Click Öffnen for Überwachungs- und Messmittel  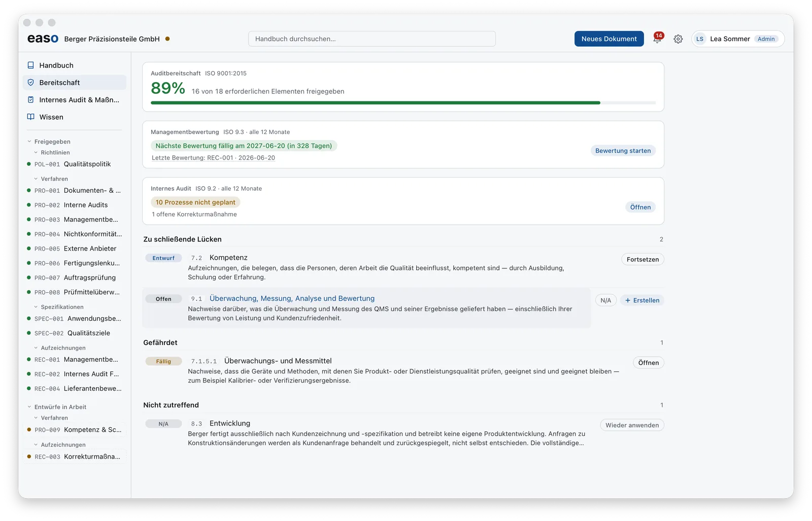(x=649, y=363)
